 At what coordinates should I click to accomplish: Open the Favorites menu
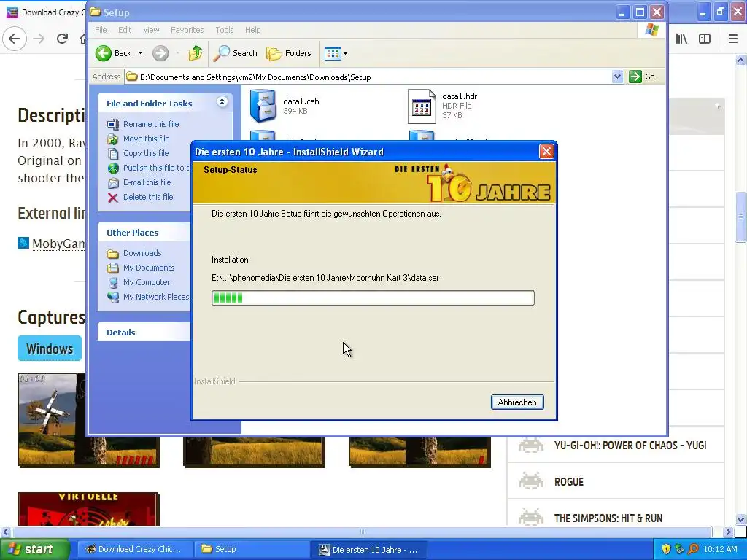point(187,30)
